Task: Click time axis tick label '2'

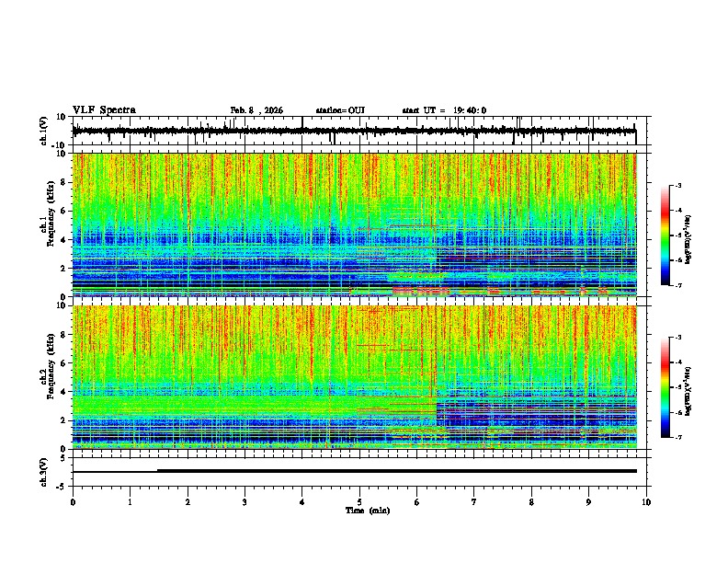Action: point(188,502)
